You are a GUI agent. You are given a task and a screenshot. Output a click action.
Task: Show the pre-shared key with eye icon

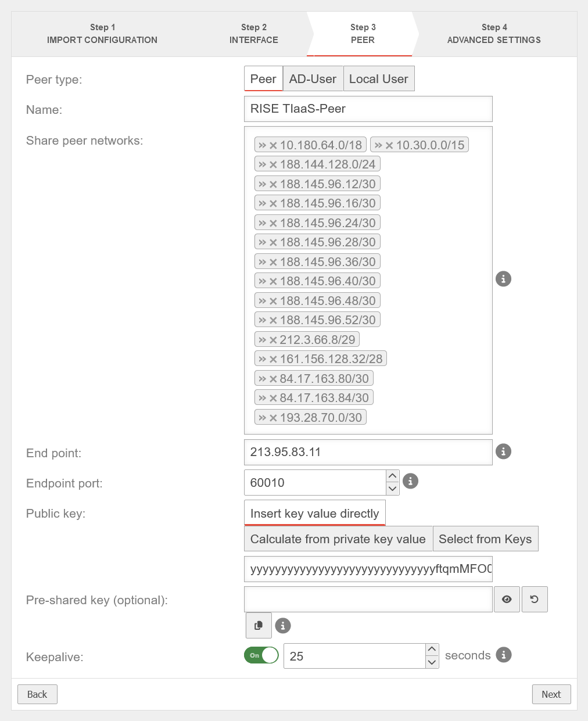tap(507, 599)
